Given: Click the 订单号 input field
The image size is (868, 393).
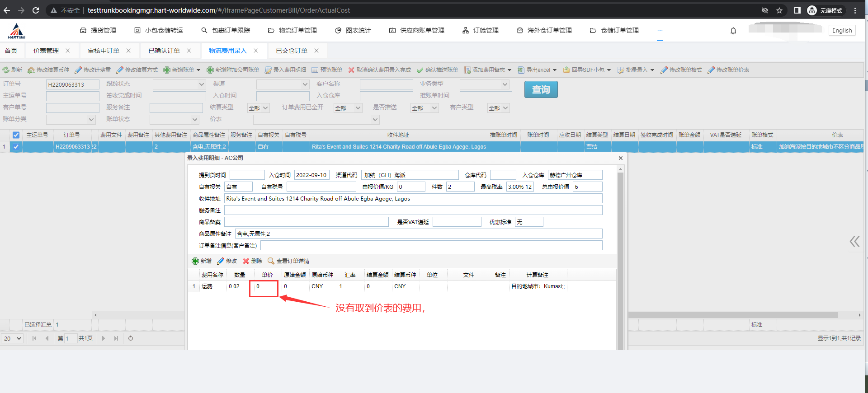Looking at the screenshot, I should pos(72,84).
